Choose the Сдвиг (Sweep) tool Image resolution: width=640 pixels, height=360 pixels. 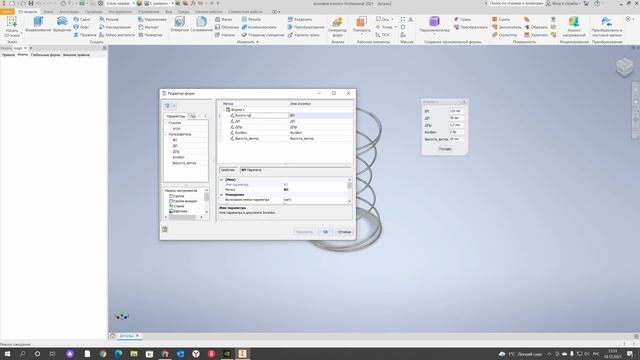[82, 19]
